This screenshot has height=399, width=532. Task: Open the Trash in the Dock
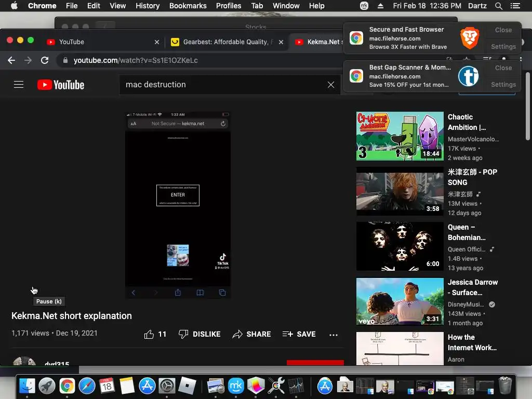tap(505, 386)
